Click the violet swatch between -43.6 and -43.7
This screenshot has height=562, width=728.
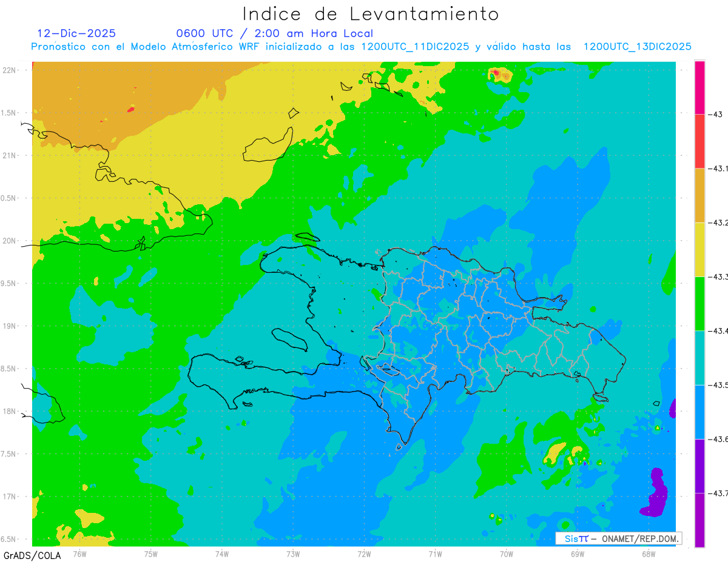point(699,466)
